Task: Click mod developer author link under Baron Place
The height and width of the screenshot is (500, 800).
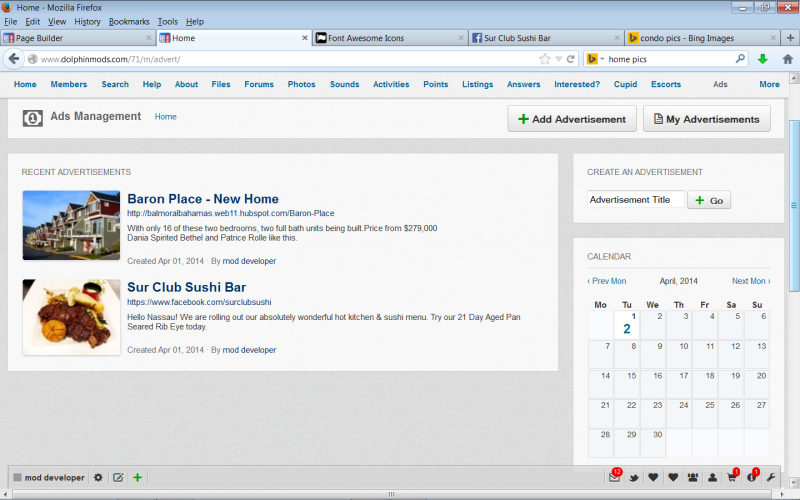Action: click(x=249, y=261)
